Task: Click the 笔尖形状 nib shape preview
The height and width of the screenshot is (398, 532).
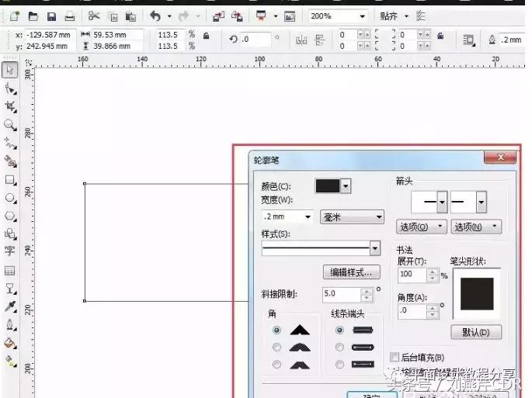Action: tap(477, 293)
